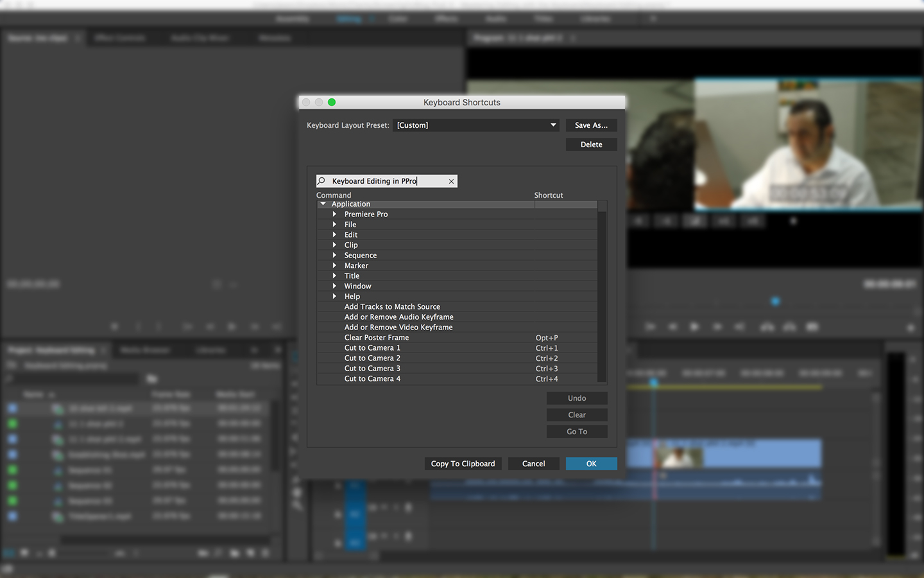Screen dimensions: 924x578
Task: Select Add or Remove Video Keyframe
Action: [x=398, y=328]
